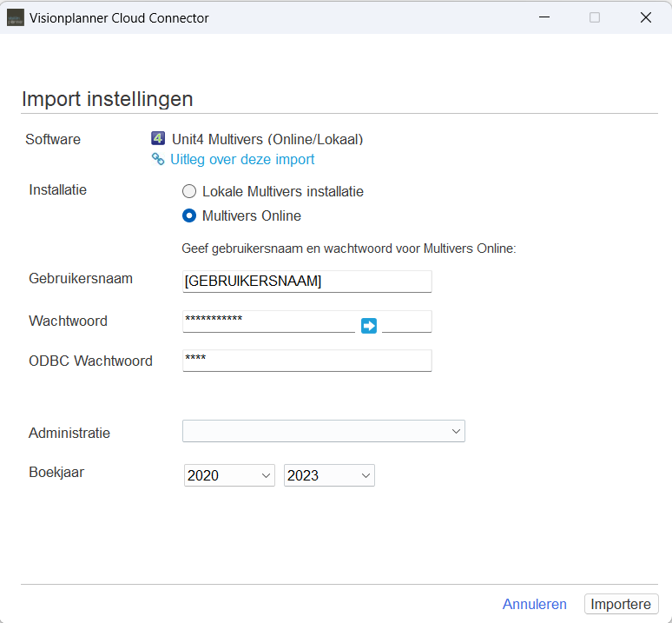Click the Annuleren link

[534, 604]
